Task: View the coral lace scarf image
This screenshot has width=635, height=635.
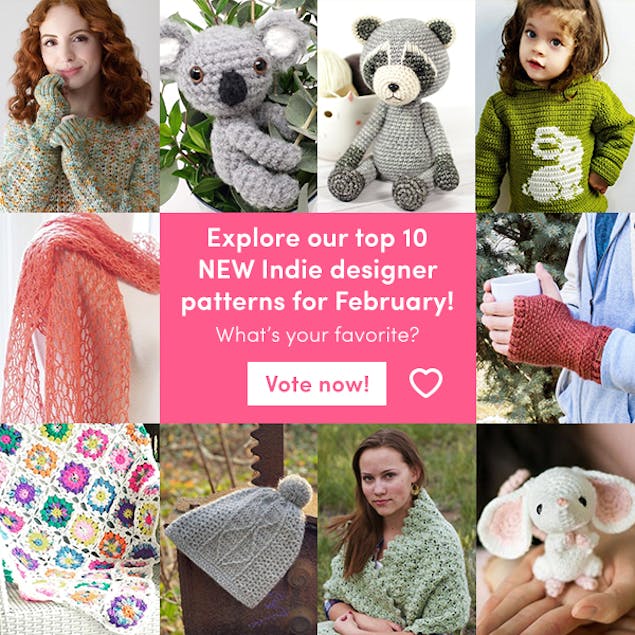Action: pyautogui.click(x=80, y=318)
